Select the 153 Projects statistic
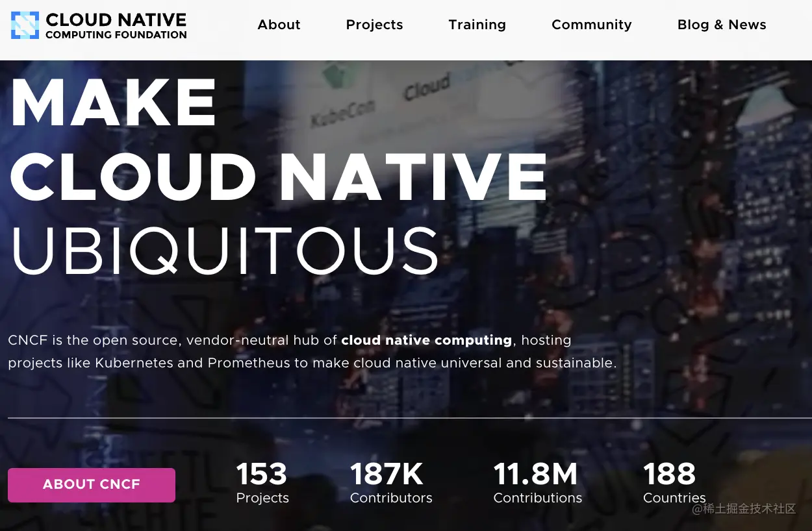The image size is (812, 531). point(262,483)
